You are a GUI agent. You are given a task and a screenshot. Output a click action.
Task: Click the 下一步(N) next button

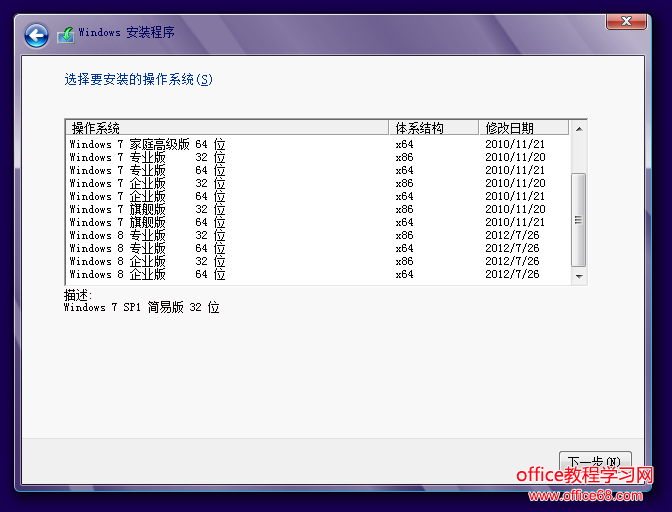[595, 462]
